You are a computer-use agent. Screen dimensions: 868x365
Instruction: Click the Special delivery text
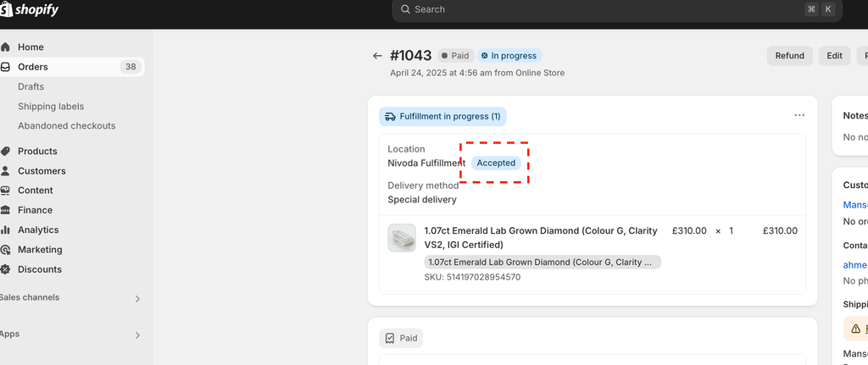click(x=422, y=200)
